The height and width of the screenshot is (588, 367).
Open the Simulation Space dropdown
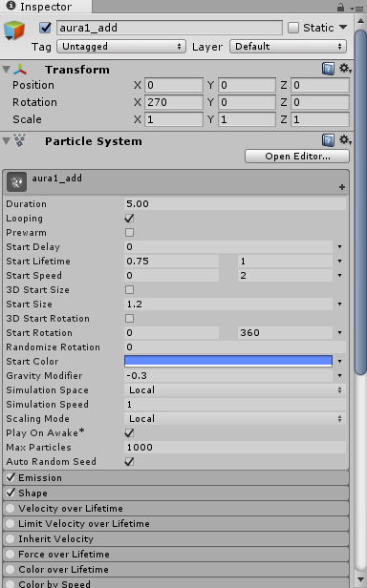235,390
